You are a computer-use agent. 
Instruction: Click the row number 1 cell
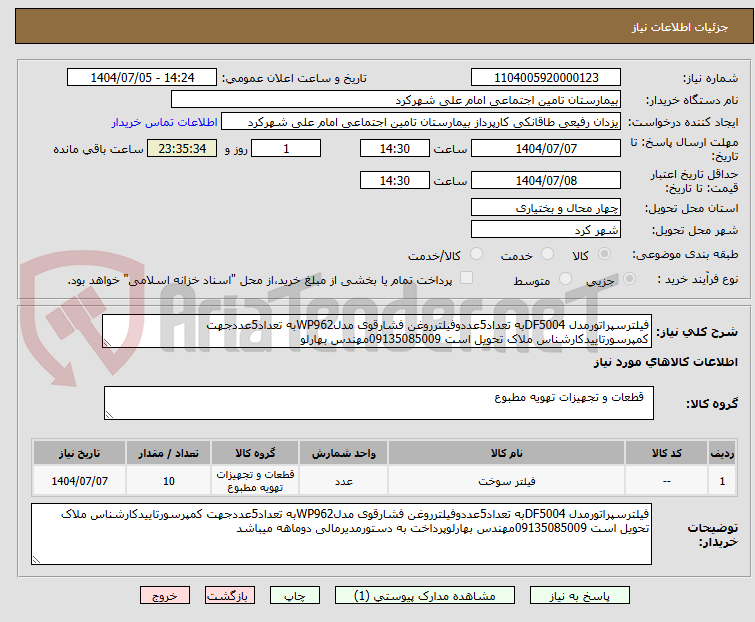point(722,480)
